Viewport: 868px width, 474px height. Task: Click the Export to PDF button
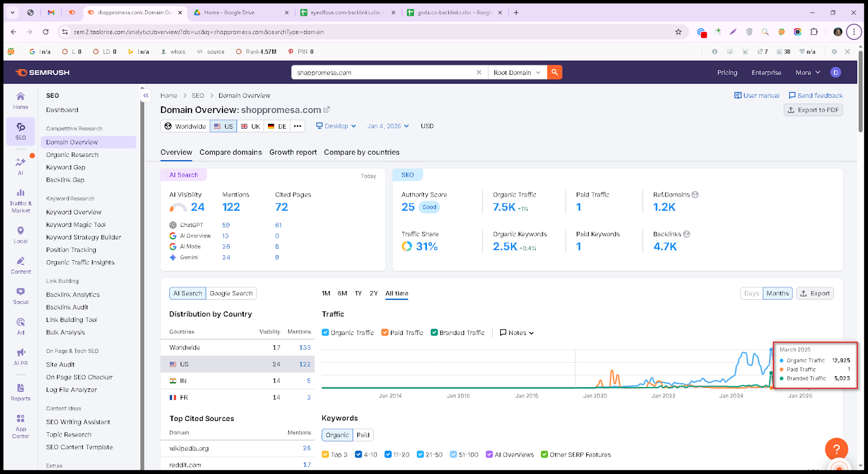click(x=813, y=110)
